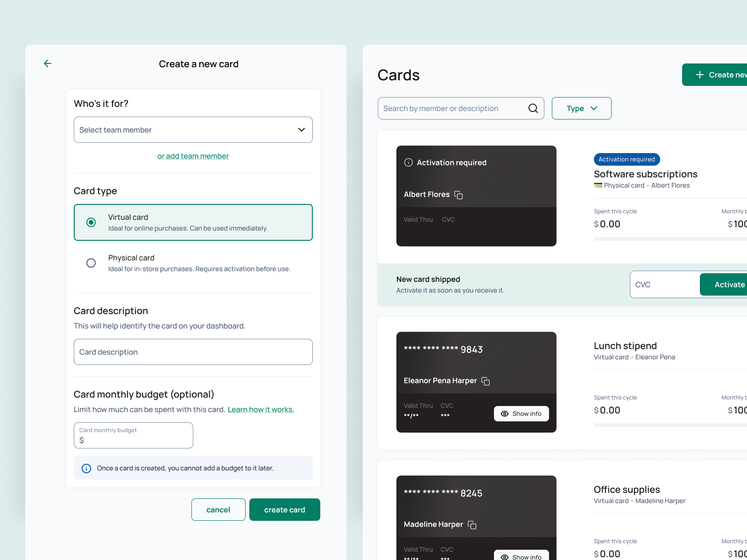Go back using the arrow icon

pos(48,63)
